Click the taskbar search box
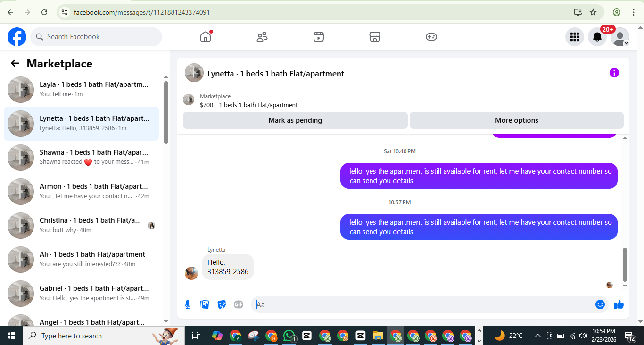This screenshot has height=345, width=644. tap(104, 336)
